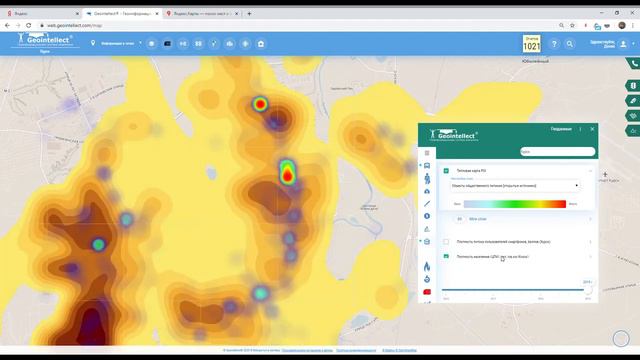Screen dimensions: 640x360
Task: Click the hamburger list icon in panel sidebar
Action: click(x=427, y=153)
